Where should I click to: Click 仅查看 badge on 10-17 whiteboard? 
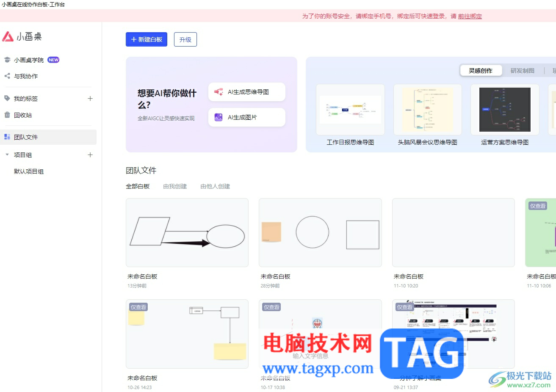[x=271, y=307]
